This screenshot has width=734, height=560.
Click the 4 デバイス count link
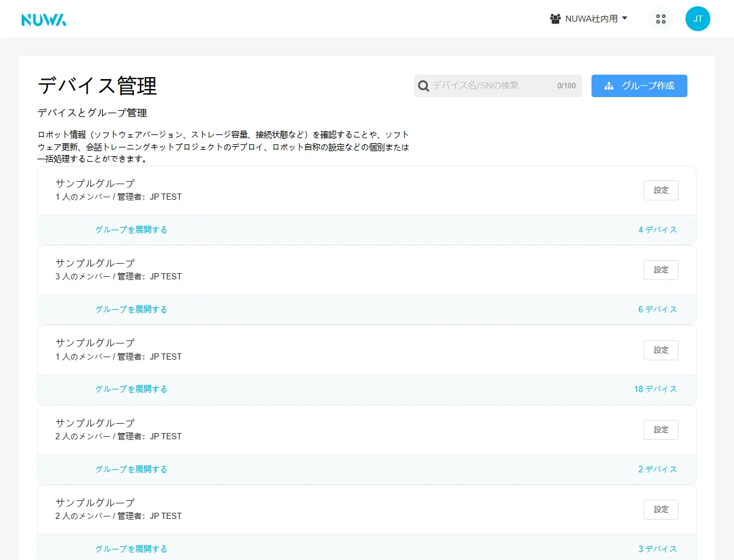pyautogui.click(x=657, y=230)
